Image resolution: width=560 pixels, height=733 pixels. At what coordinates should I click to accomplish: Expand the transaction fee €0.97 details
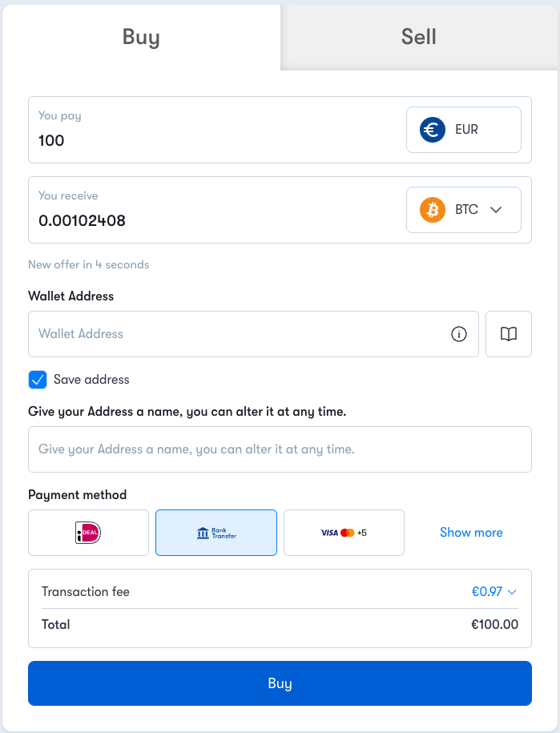(494, 592)
